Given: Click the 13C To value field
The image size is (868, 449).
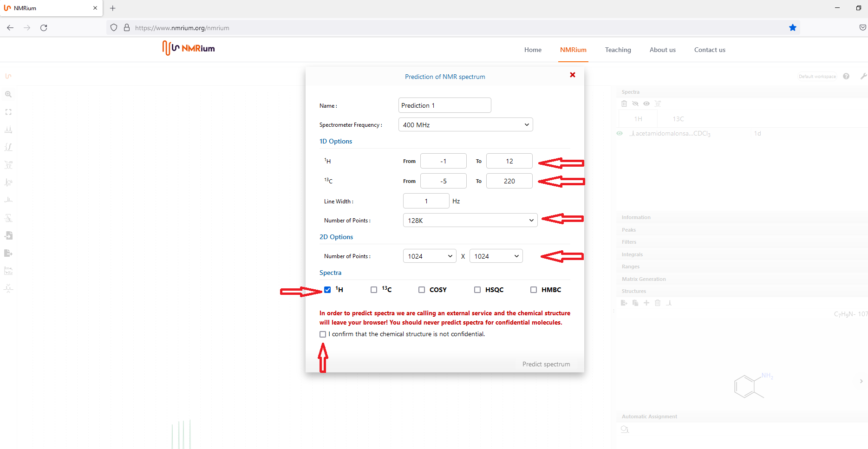Looking at the screenshot, I should (x=509, y=181).
